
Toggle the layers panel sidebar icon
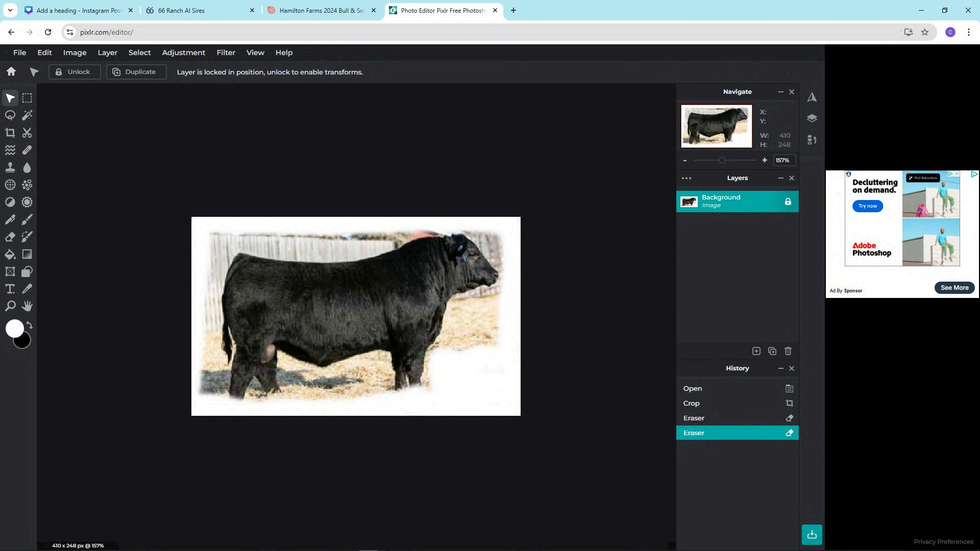click(812, 118)
